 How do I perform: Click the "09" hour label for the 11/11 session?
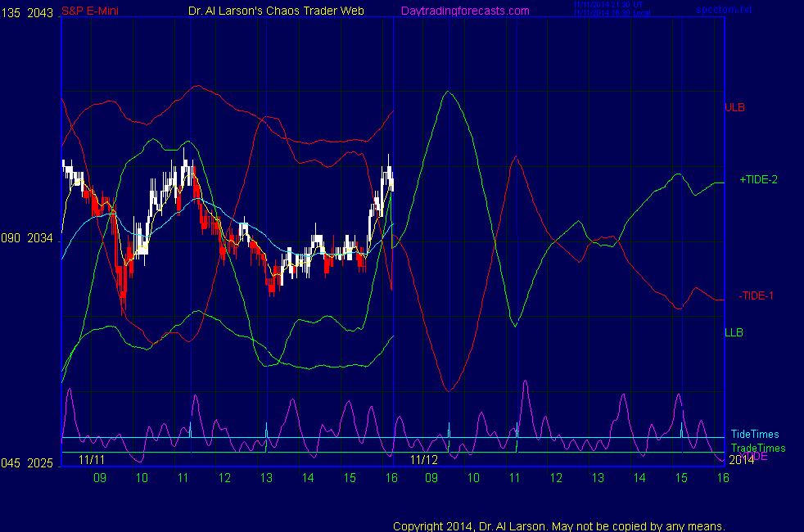[x=100, y=478]
